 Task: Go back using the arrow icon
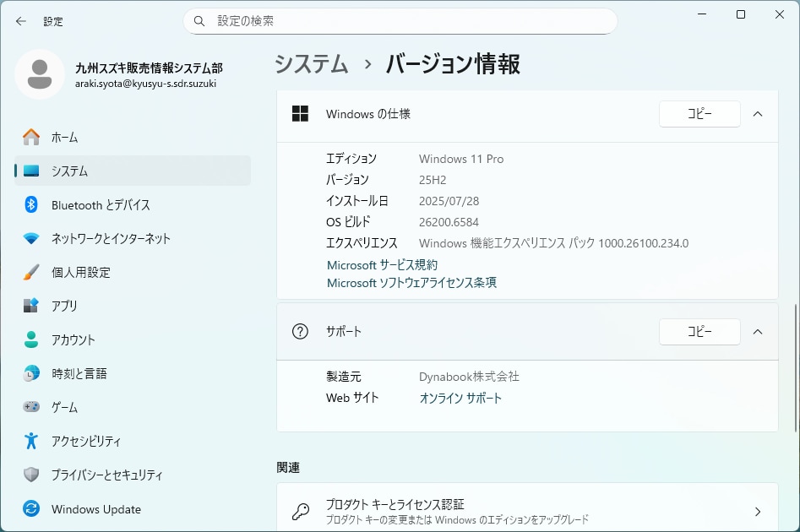coord(21,21)
